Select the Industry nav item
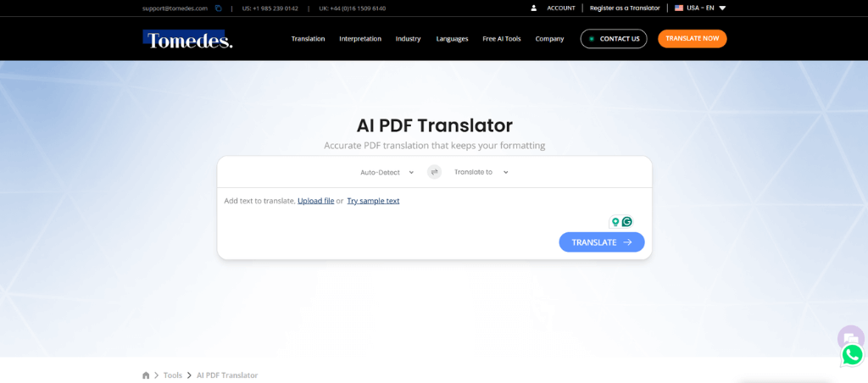 click(x=408, y=39)
